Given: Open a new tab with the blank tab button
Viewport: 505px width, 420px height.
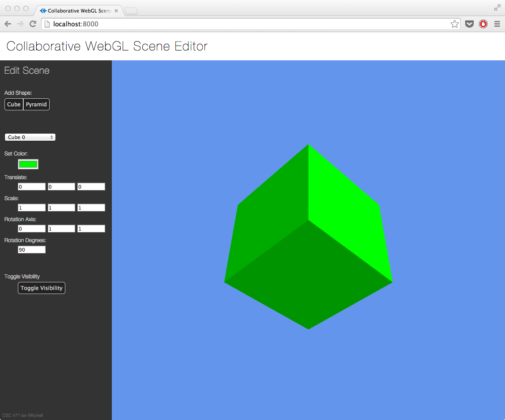Looking at the screenshot, I should tap(131, 11).
